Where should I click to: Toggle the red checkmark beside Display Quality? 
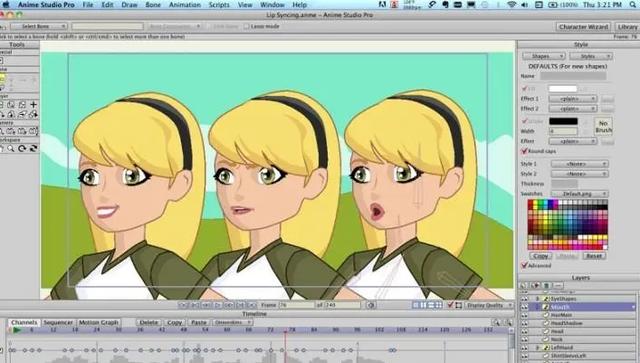(450, 305)
